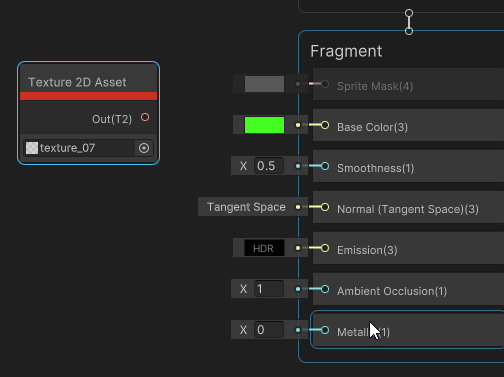The image size is (504, 377).
Task: Click the Fragment block header
Action: tap(346, 51)
